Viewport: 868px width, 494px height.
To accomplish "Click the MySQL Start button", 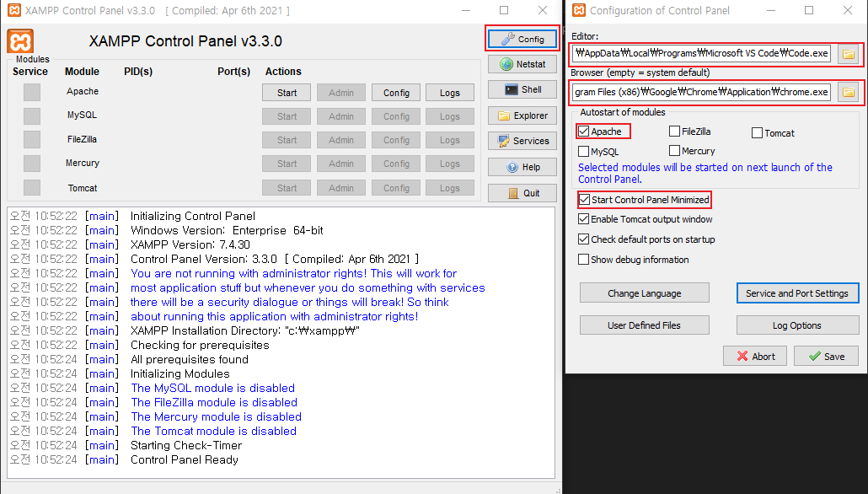I will (x=287, y=117).
